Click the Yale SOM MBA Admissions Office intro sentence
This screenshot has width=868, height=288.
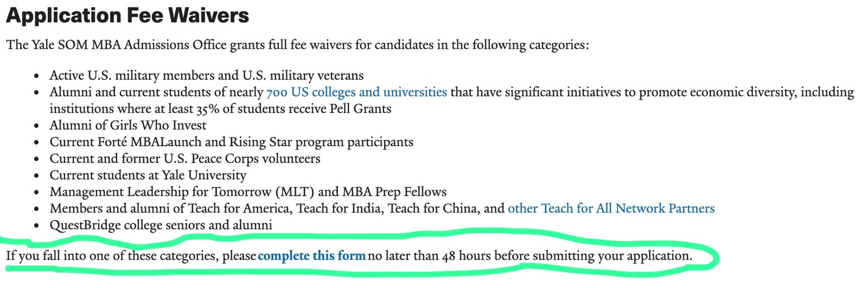[297, 45]
